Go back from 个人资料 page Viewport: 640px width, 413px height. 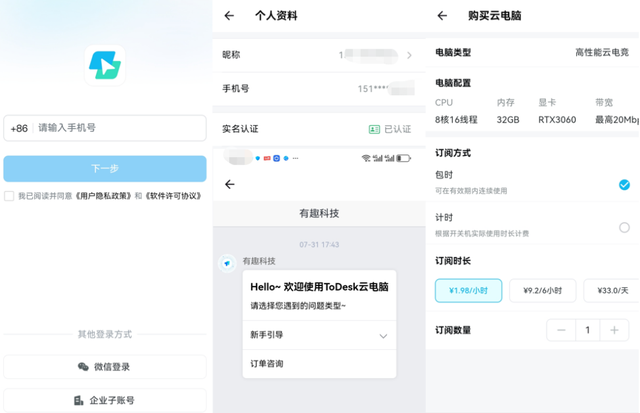[x=229, y=16]
